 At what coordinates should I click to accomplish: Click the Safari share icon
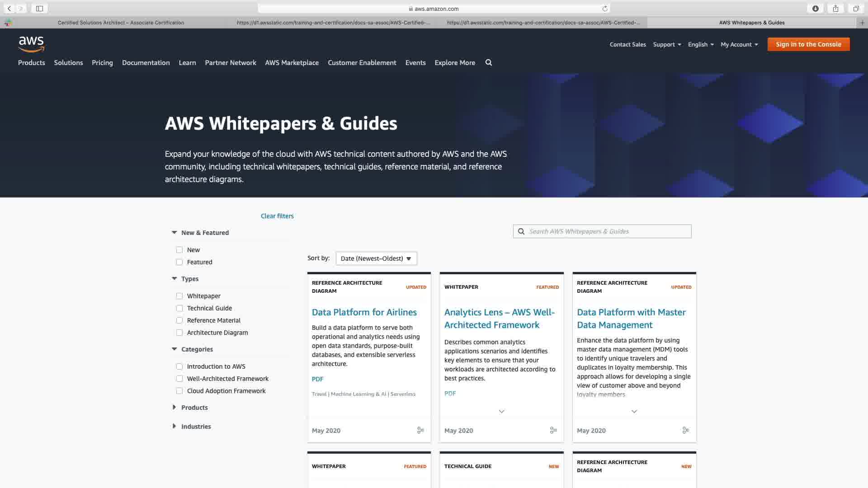click(835, 8)
